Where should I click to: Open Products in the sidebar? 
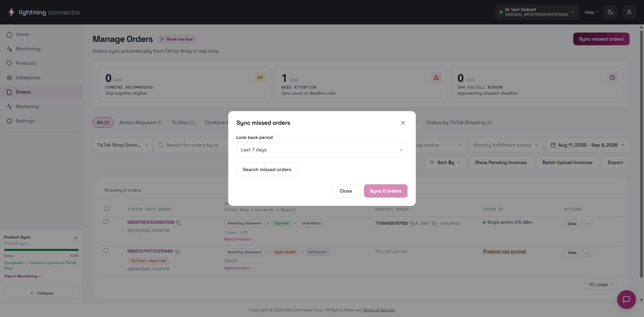(41, 63)
